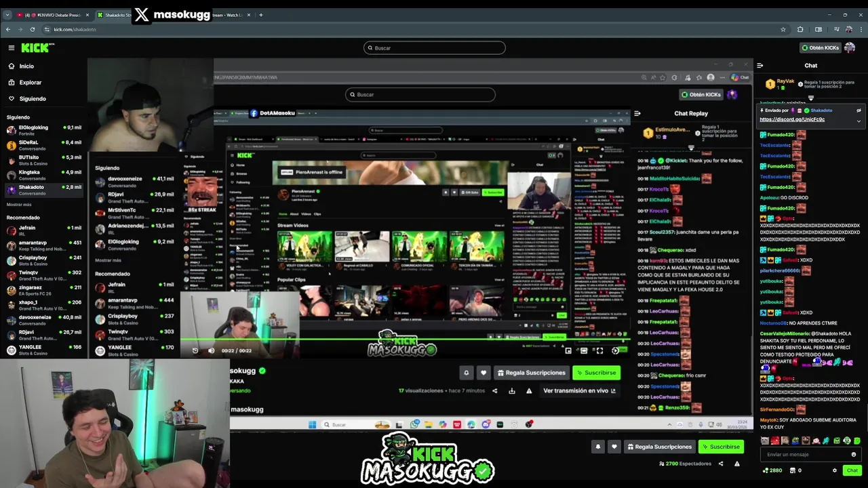Click the bottom Suscribirse button

click(x=721, y=447)
